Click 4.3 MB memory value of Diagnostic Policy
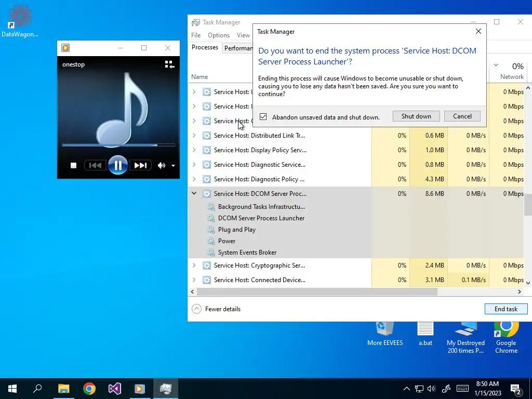Image resolution: width=532 pixels, height=399 pixels. (x=434, y=179)
